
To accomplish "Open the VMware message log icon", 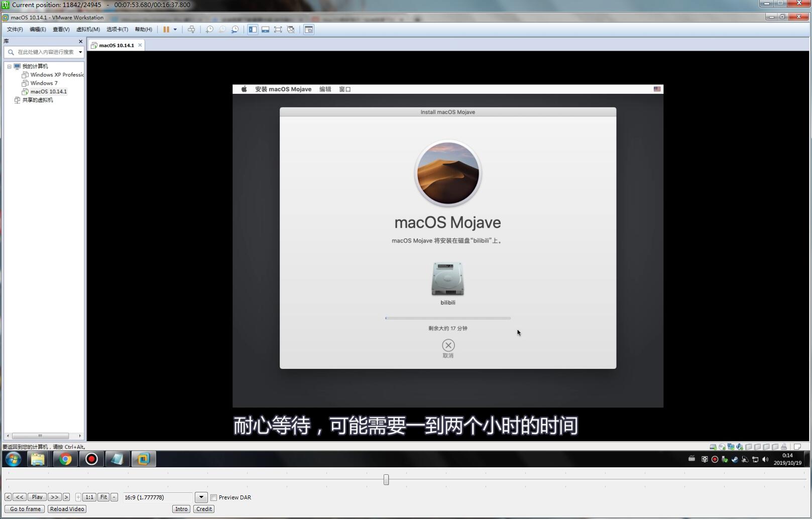I will pyautogui.click(x=797, y=447).
